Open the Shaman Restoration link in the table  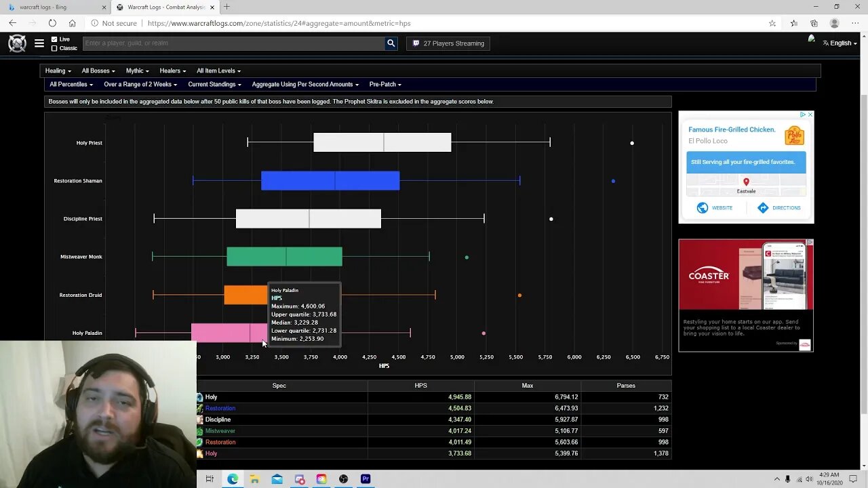pyautogui.click(x=220, y=409)
